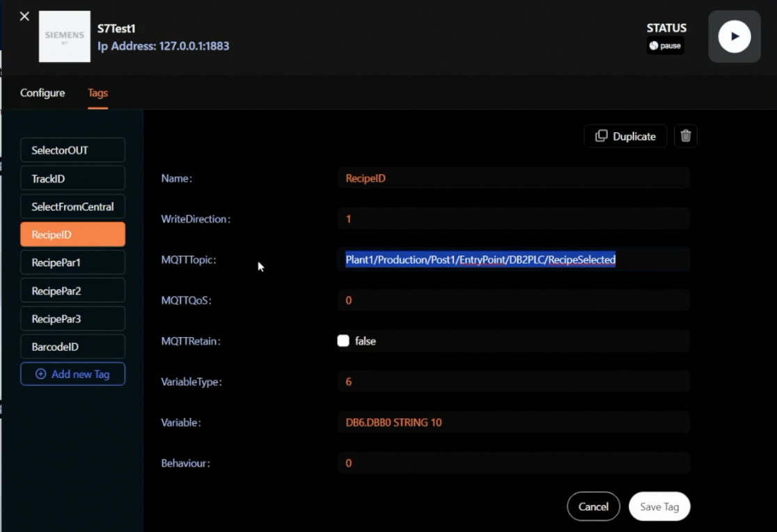Click the Name input field

pyautogui.click(x=513, y=178)
